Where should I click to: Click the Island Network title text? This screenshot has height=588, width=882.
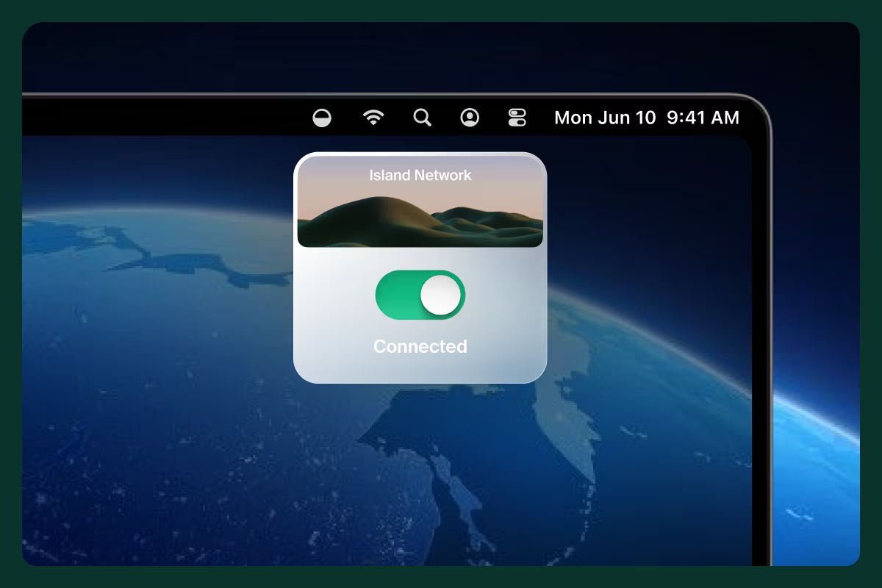tap(420, 175)
